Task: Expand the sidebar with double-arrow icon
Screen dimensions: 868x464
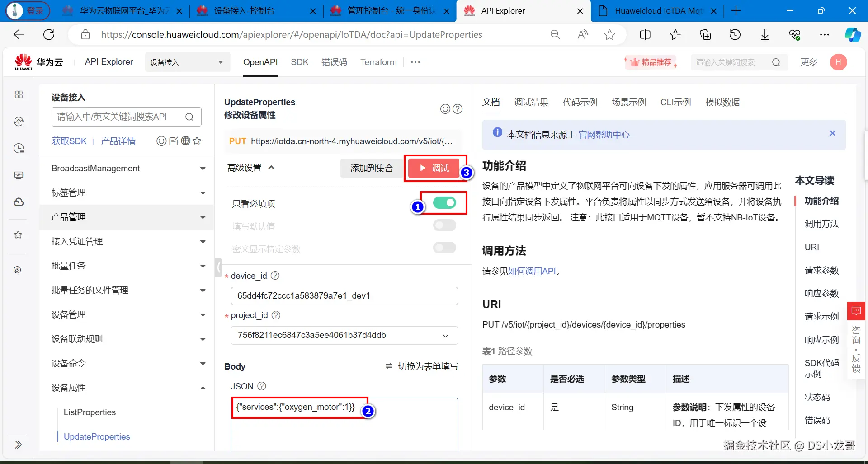Action: click(18, 445)
